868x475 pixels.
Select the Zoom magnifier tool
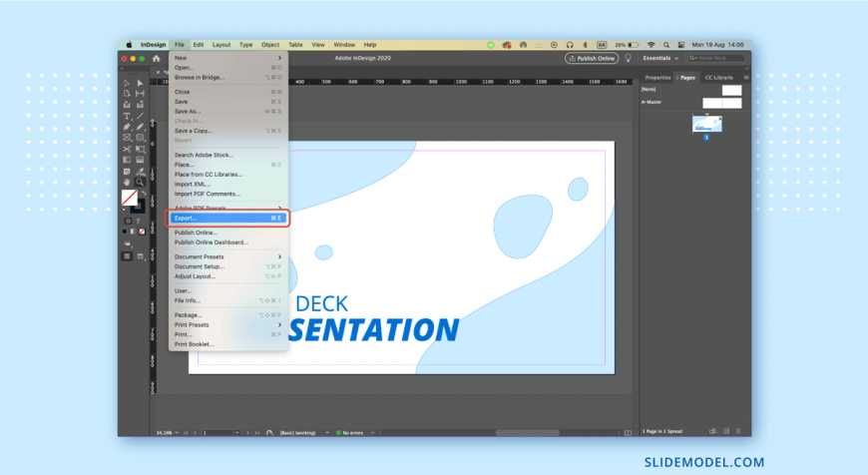(140, 183)
